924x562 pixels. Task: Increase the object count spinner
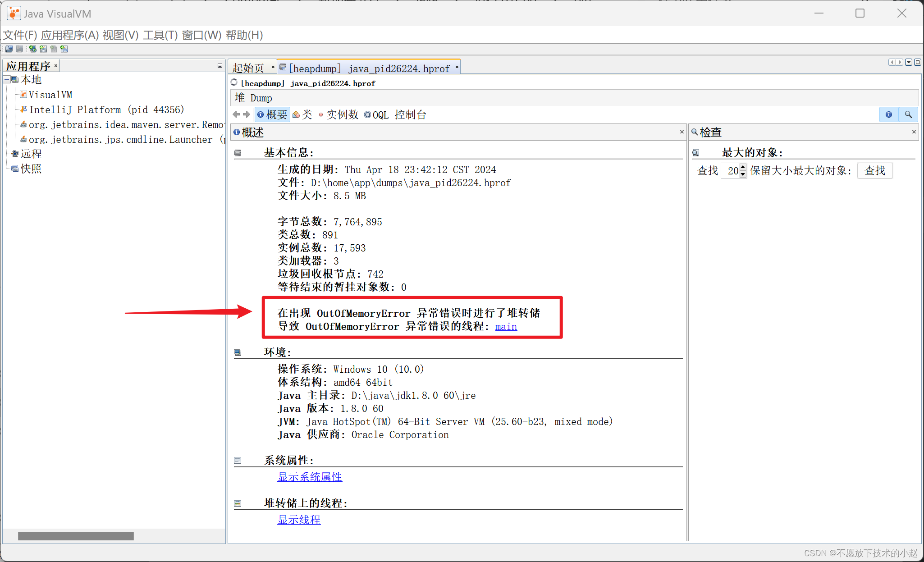(x=743, y=167)
